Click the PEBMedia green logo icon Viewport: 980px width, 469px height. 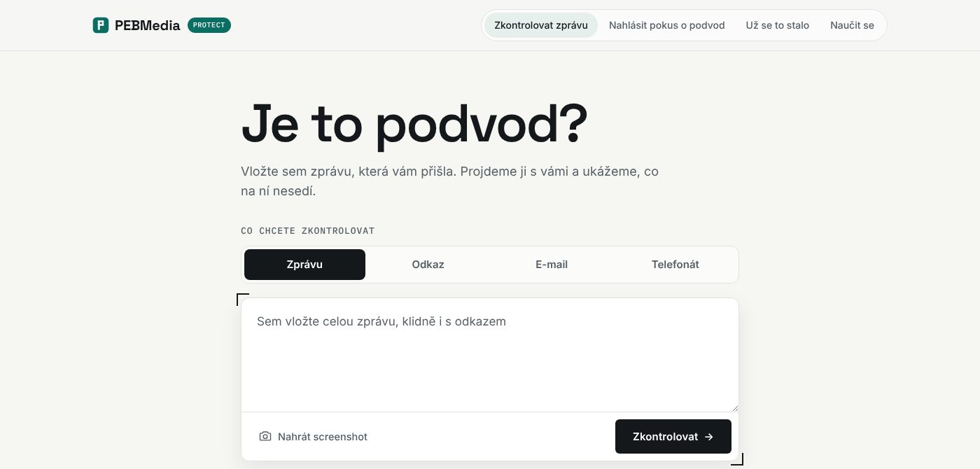101,25
